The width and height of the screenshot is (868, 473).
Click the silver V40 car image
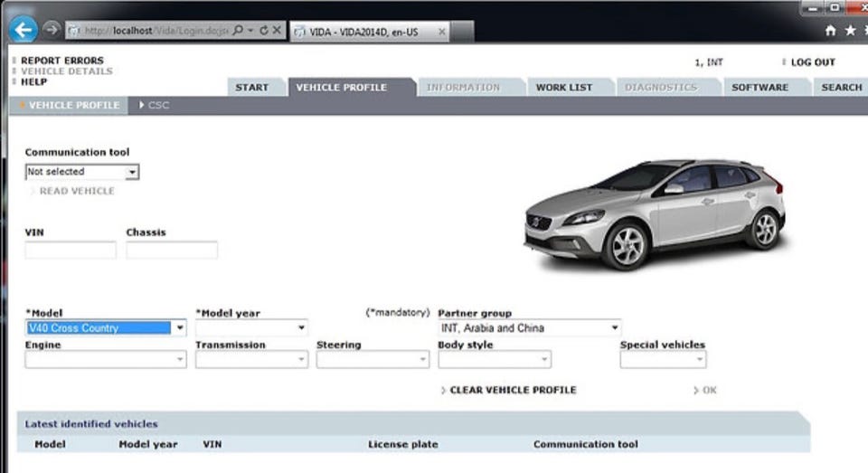(x=655, y=215)
